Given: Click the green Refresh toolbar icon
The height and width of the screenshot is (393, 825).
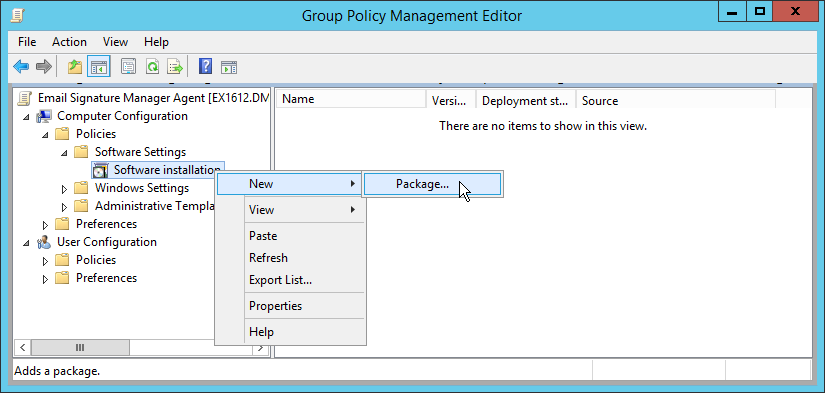Looking at the screenshot, I should tap(152, 67).
